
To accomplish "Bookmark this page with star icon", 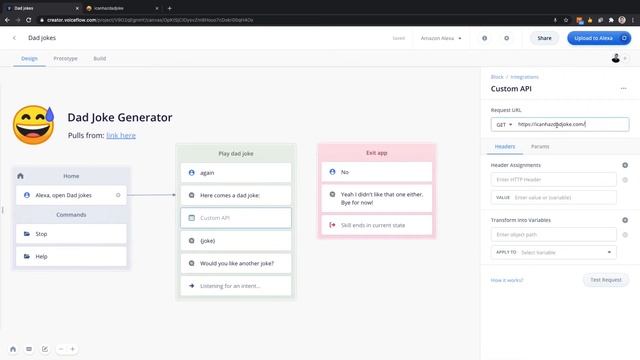I will [566, 20].
